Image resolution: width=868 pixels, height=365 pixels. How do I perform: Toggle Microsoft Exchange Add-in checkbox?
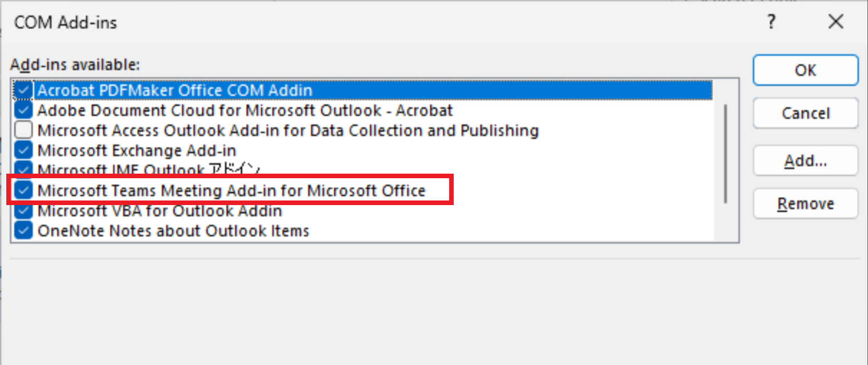pyautogui.click(x=23, y=151)
